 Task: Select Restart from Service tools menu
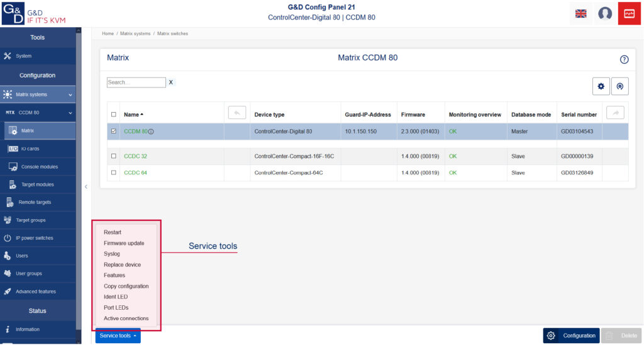click(113, 232)
